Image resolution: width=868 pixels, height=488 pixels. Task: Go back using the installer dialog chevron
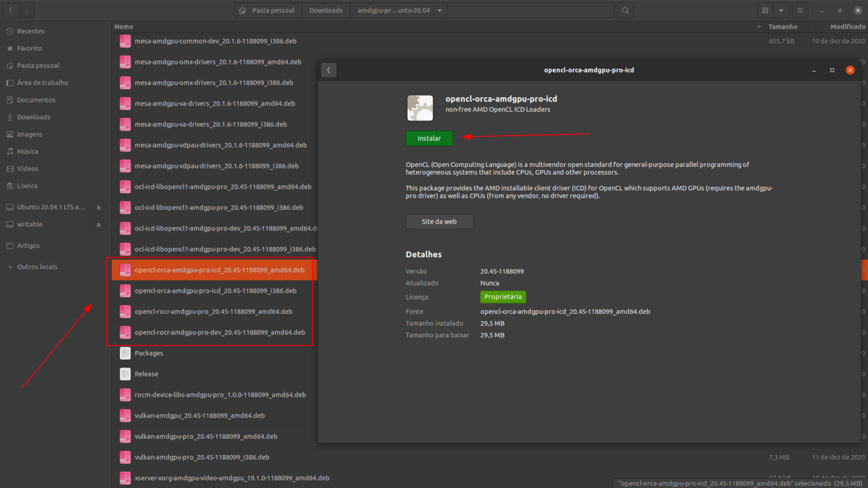pos(329,70)
